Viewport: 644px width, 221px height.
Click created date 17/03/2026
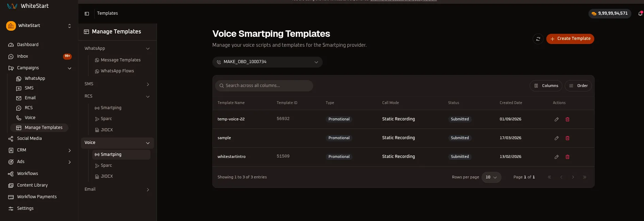[510, 138]
